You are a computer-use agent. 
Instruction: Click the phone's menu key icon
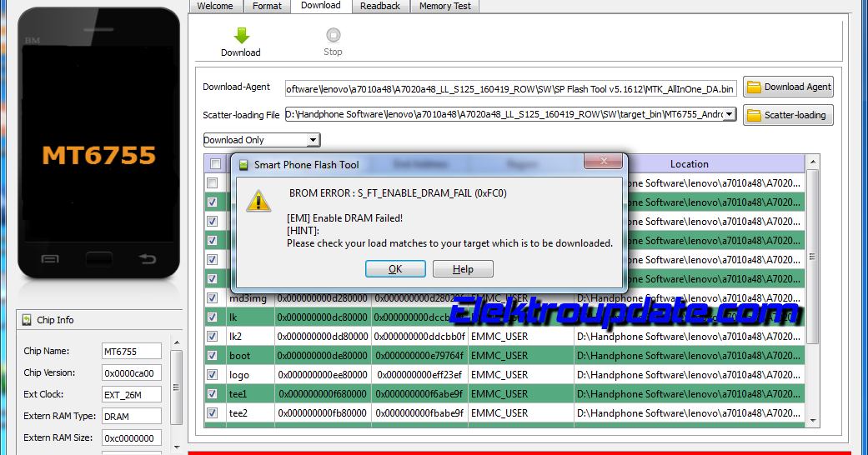50,259
